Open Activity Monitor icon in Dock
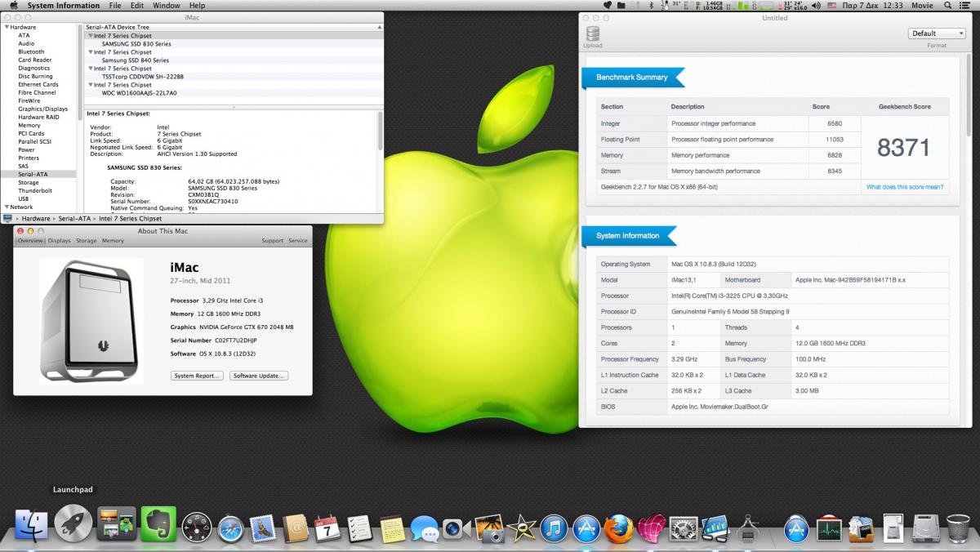980x552 pixels. point(829,528)
